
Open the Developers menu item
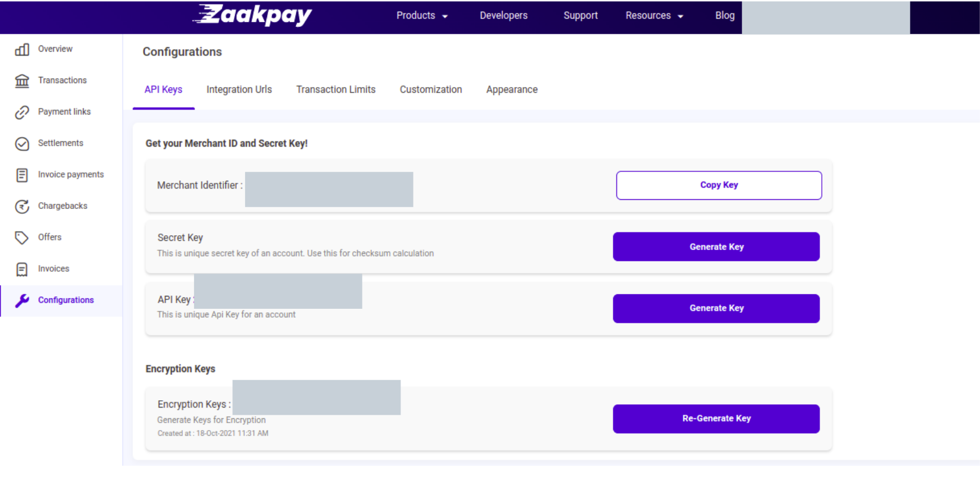tap(503, 16)
